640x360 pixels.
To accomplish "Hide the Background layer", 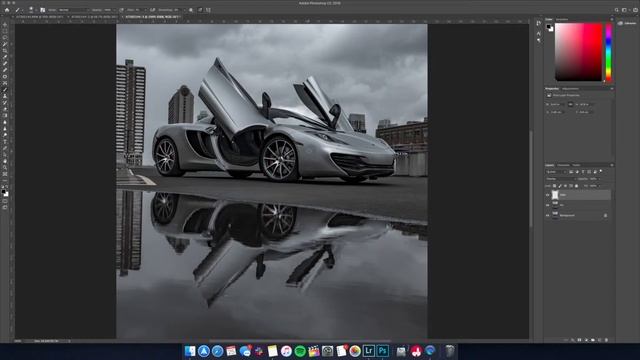I will [x=548, y=215].
